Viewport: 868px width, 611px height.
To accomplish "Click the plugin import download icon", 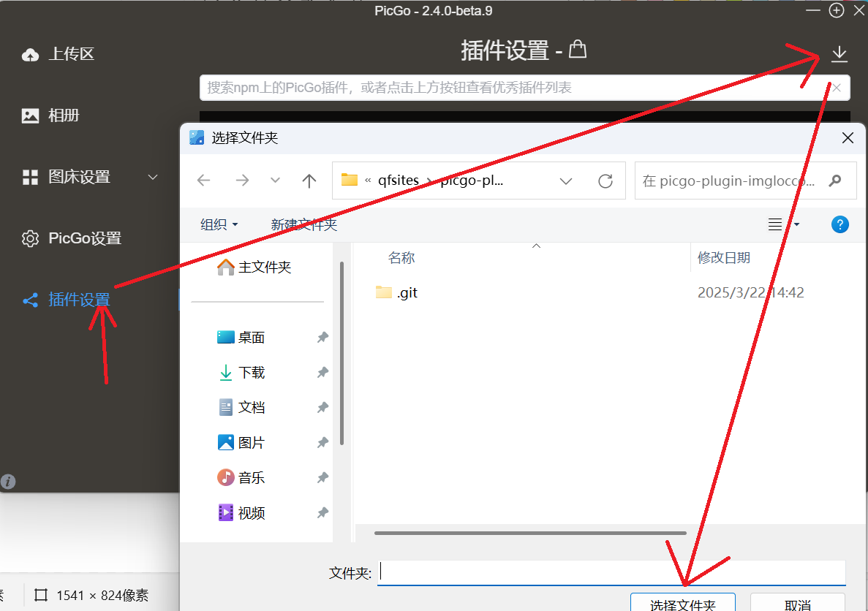I will (x=839, y=53).
